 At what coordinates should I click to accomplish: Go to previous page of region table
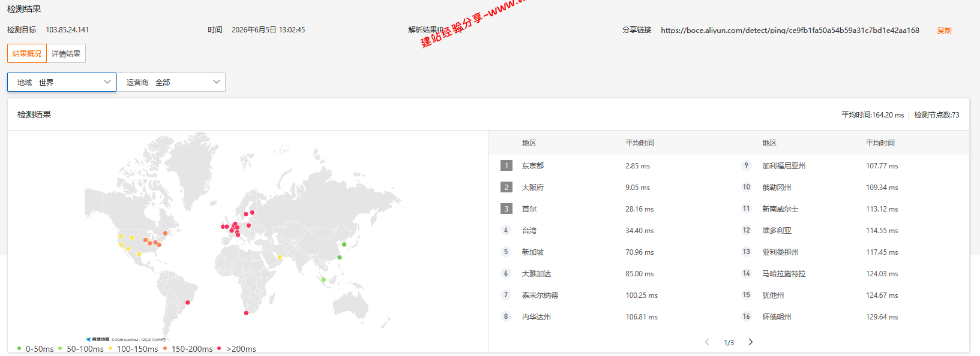(707, 342)
